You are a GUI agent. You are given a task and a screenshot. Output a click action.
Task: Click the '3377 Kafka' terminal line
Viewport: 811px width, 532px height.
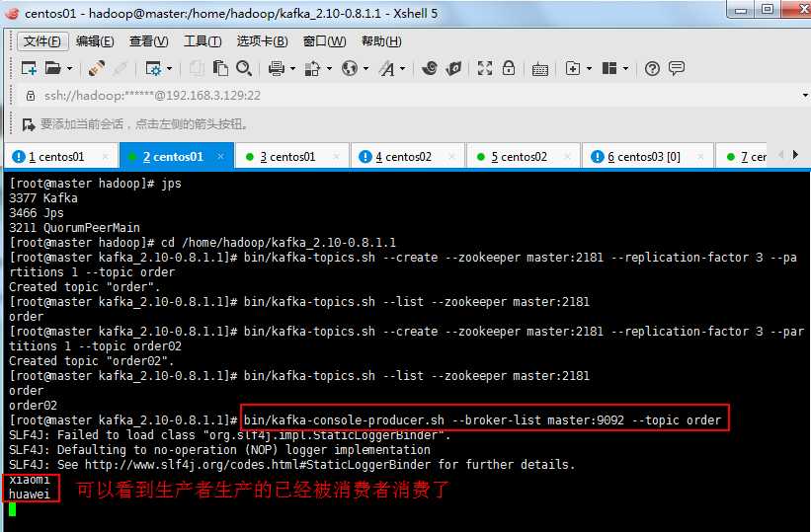[42, 198]
